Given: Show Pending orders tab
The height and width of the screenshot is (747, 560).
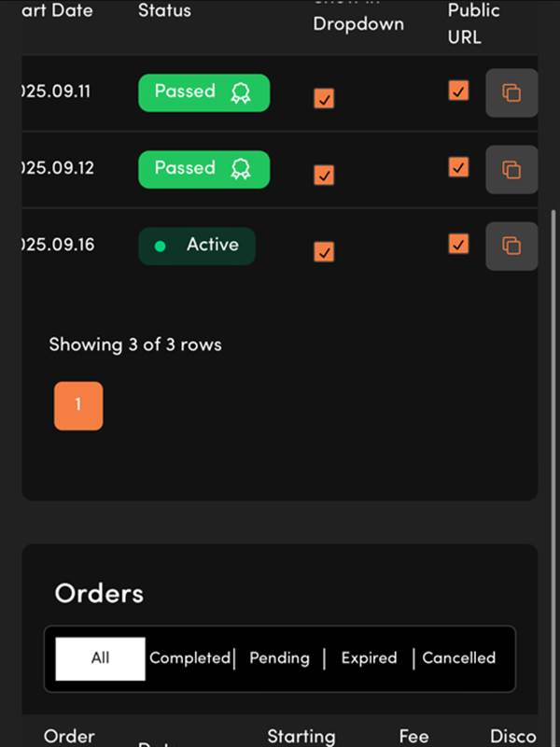Looking at the screenshot, I should tap(279, 658).
